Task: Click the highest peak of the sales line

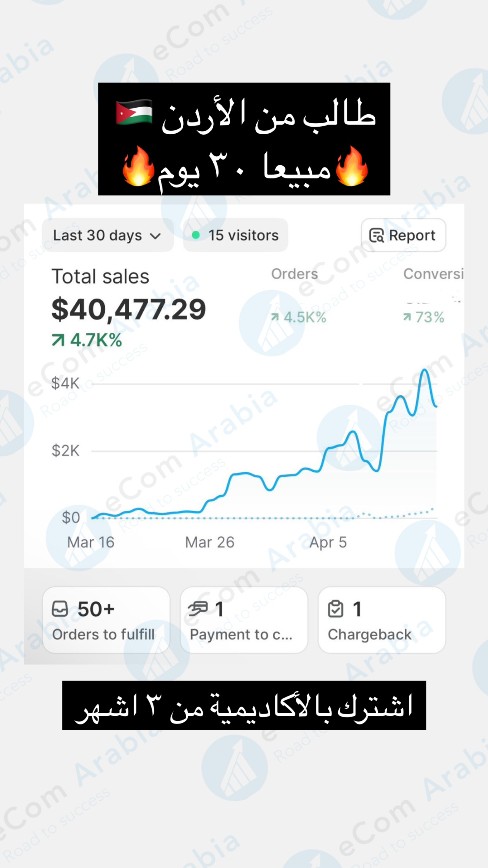Action: pyautogui.click(x=425, y=370)
